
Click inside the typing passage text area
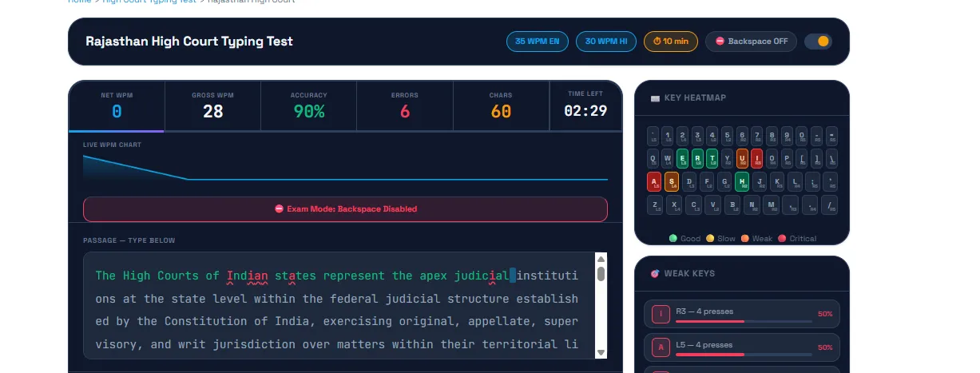(337, 310)
